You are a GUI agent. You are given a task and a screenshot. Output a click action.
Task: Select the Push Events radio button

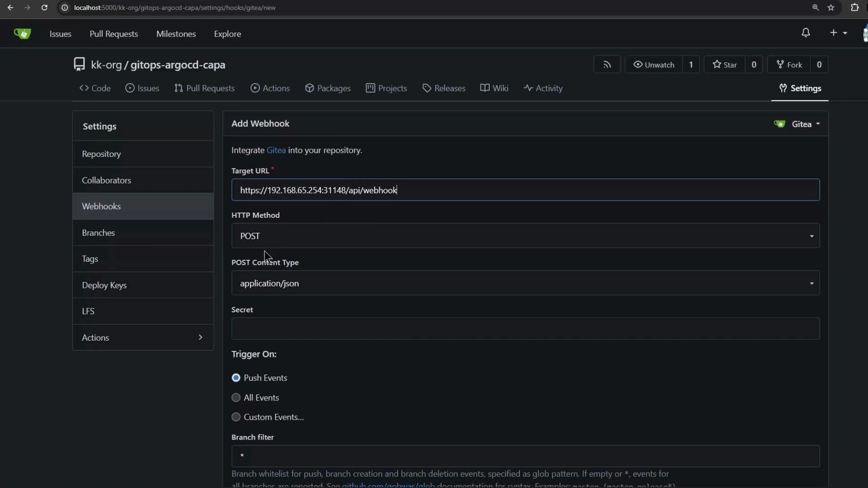coord(236,378)
